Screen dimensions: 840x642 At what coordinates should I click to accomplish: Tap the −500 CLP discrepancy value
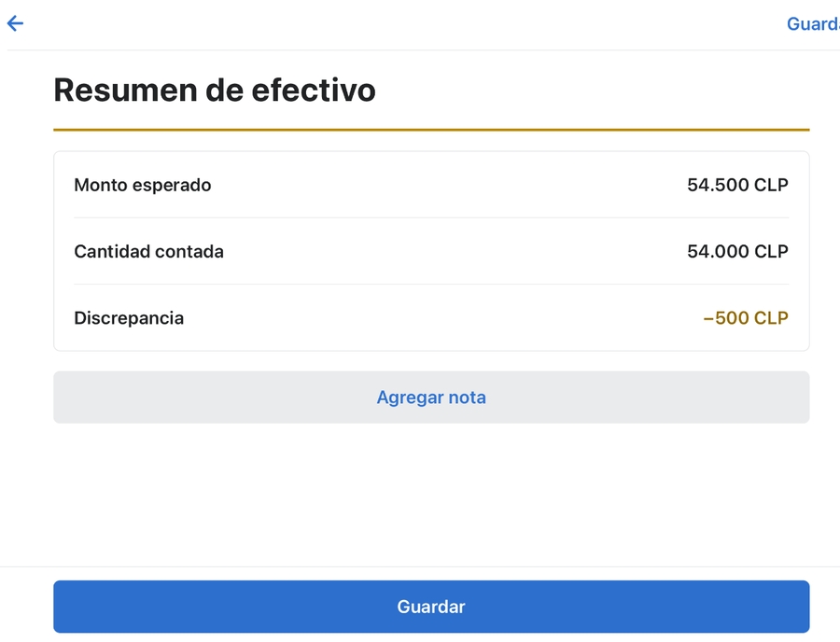pyautogui.click(x=745, y=318)
